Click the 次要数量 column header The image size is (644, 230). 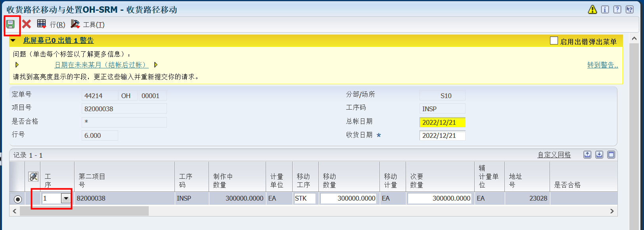coord(440,176)
